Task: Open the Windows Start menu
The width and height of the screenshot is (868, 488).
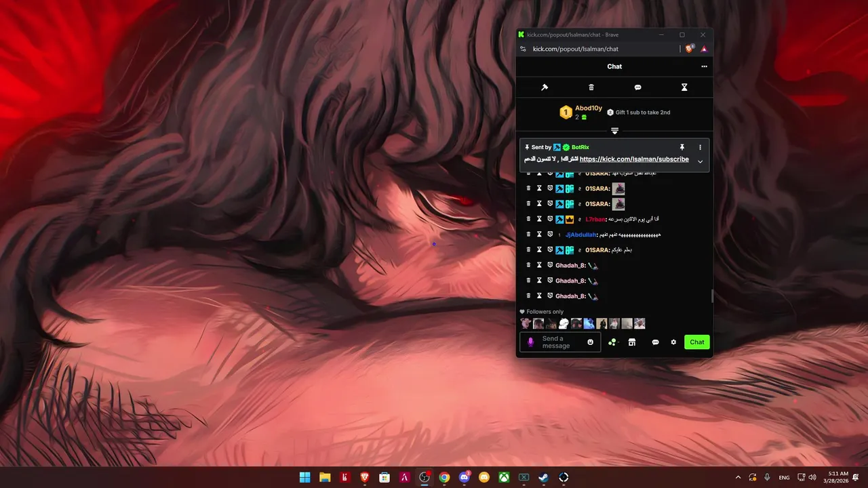Action: click(x=304, y=477)
